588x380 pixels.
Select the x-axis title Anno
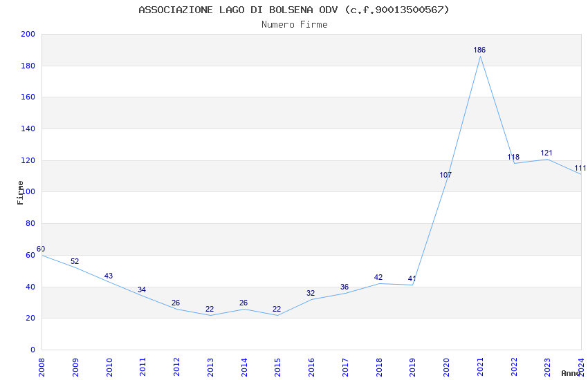pos(571,373)
